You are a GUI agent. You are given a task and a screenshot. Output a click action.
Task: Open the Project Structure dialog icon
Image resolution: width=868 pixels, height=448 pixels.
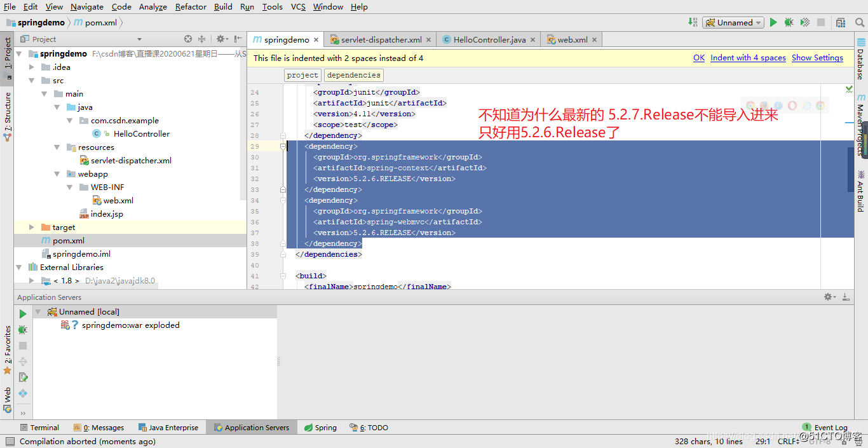pyautogui.click(x=841, y=22)
